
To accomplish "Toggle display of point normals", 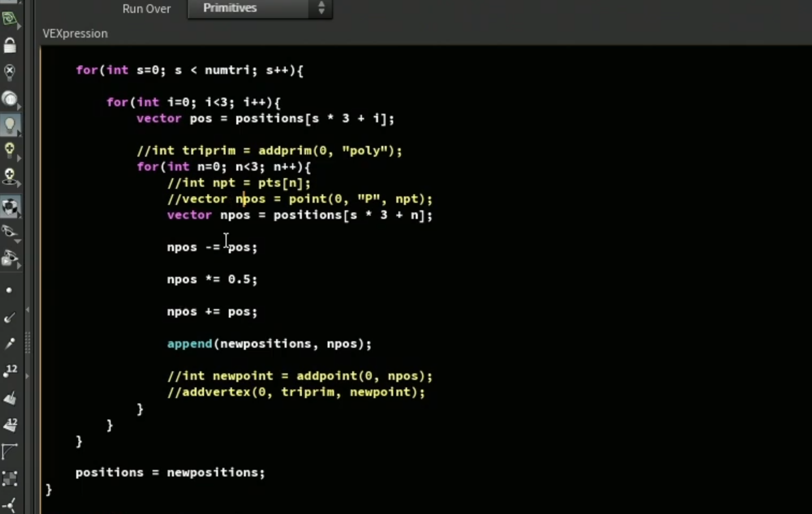I will [9, 318].
